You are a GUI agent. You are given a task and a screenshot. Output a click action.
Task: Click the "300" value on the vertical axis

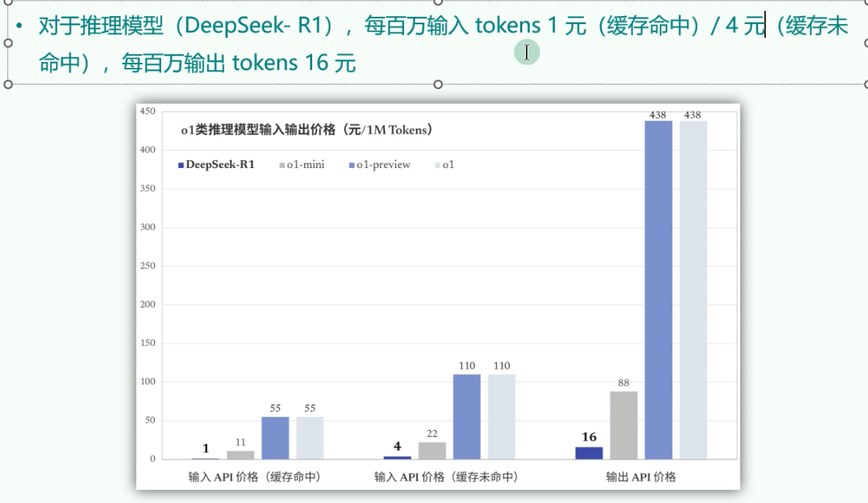click(148, 226)
